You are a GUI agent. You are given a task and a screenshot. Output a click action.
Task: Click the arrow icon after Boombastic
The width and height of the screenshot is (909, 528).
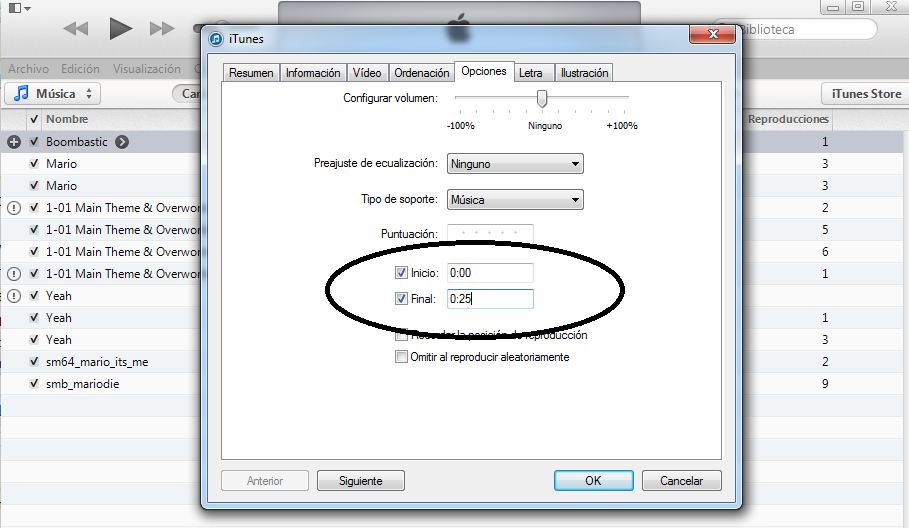click(x=122, y=142)
